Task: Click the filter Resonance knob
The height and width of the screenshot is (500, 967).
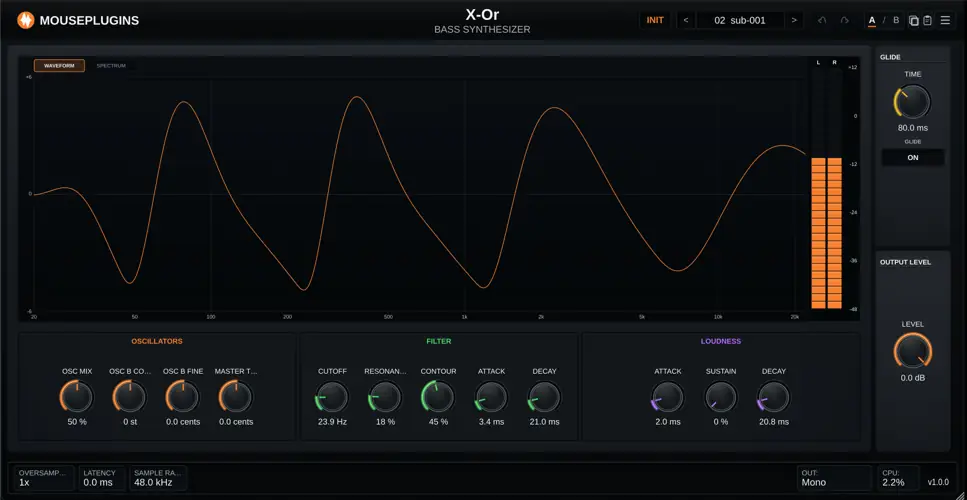Action: click(x=385, y=396)
